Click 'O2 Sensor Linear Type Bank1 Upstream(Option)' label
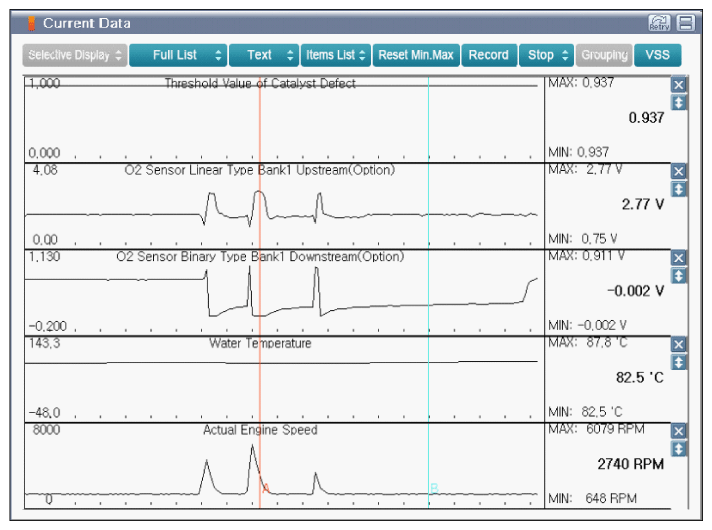This screenshot has height=530, width=712. (x=260, y=170)
